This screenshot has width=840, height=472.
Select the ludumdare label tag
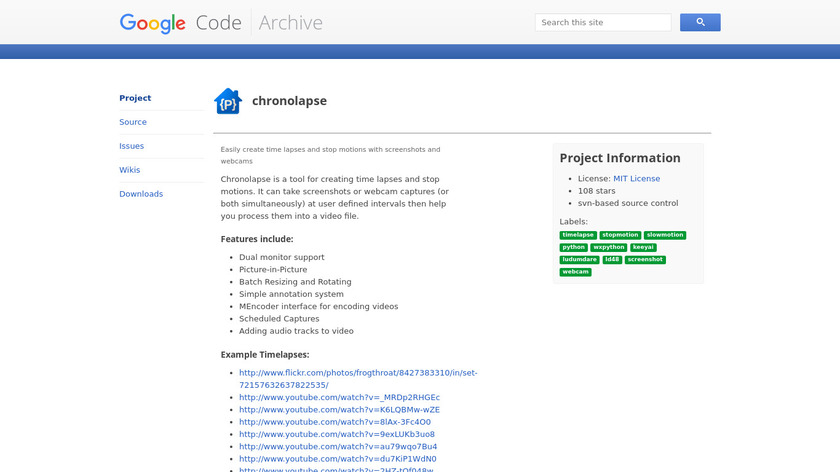579,260
